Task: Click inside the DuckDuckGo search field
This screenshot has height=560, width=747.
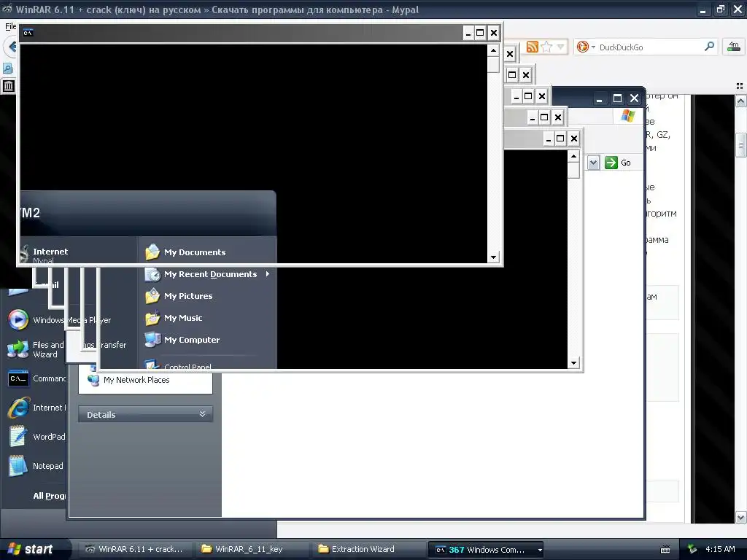Action: click(650, 47)
